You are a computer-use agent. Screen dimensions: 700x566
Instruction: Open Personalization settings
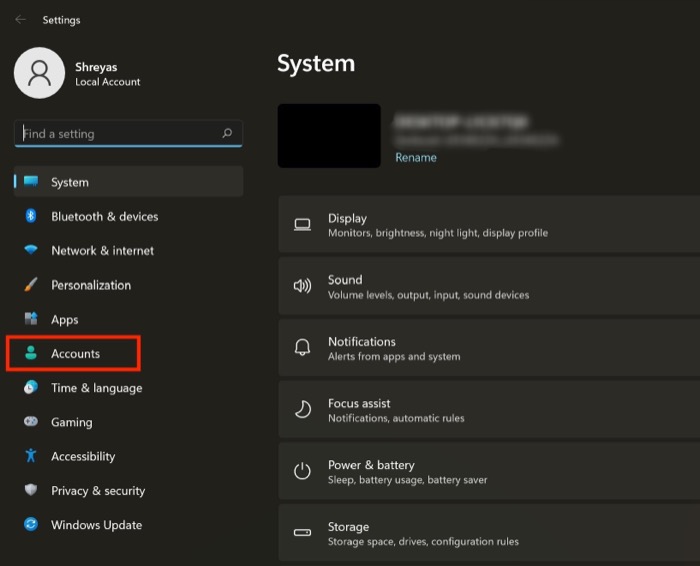click(x=129, y=285)
